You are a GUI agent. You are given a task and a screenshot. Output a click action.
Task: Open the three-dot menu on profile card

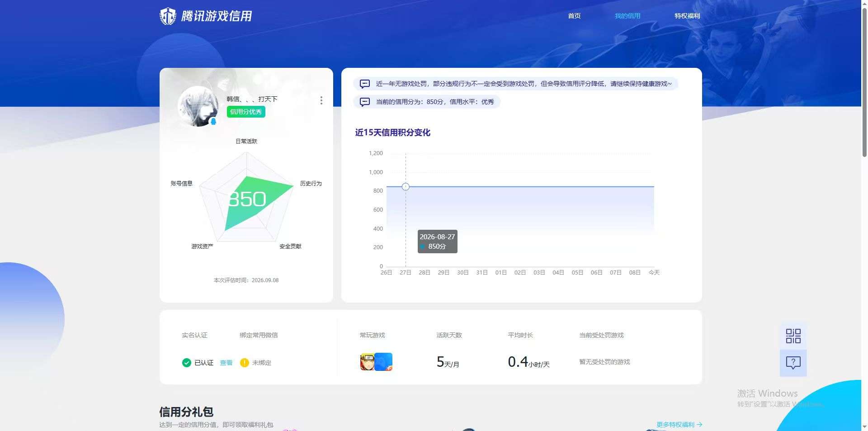click(321, 100)
